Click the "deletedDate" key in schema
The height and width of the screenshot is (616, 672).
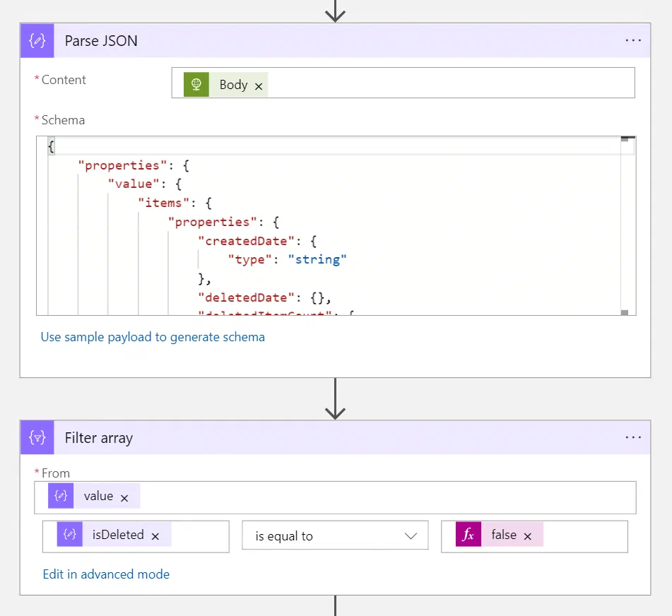tap(247, 297)
